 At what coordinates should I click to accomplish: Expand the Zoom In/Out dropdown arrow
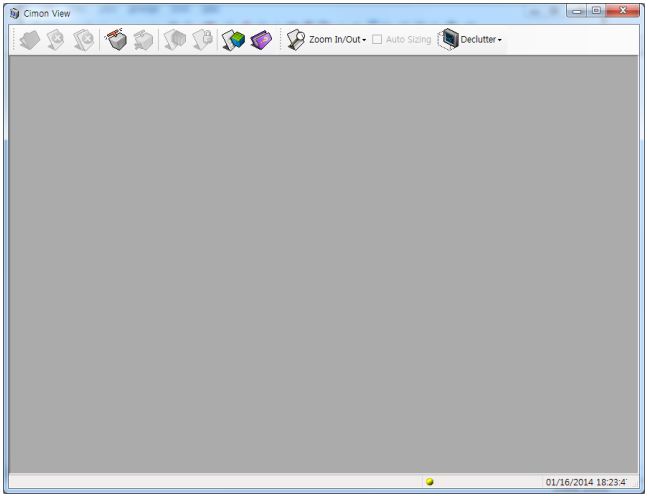[x=363, y=40]
